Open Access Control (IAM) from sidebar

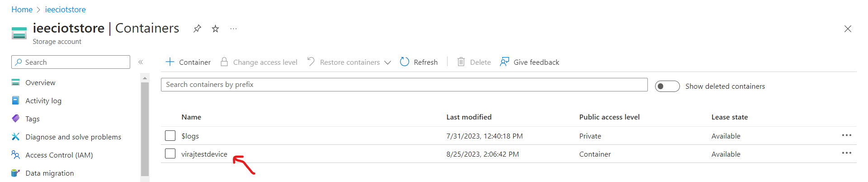pos(59,155)
